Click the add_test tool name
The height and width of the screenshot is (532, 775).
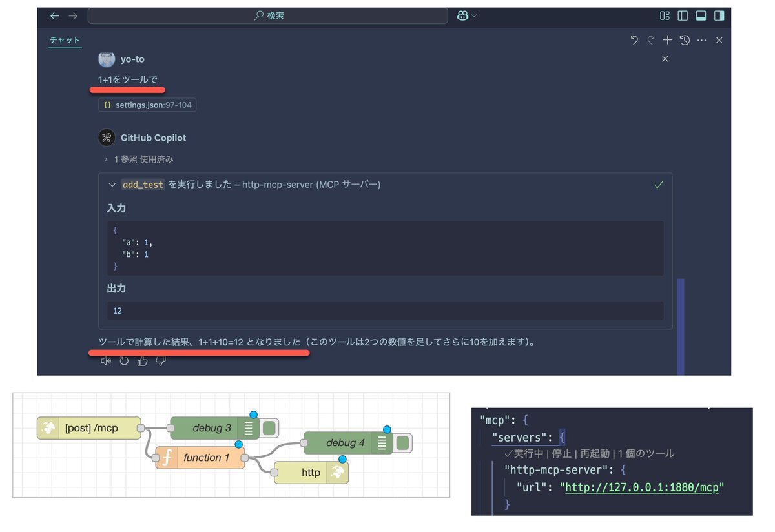(143, 185)
